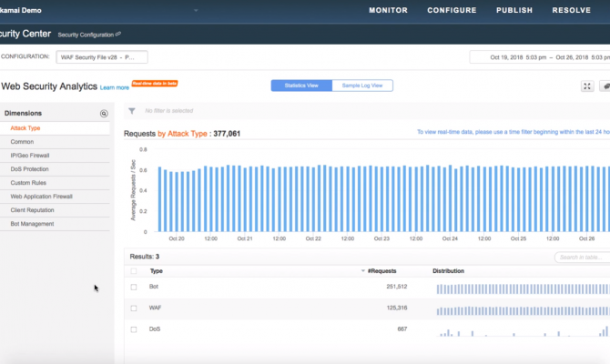This screenshot has width=610, height=364.
Task: Open the PUBLISH menu
Action: click(514, 11)
